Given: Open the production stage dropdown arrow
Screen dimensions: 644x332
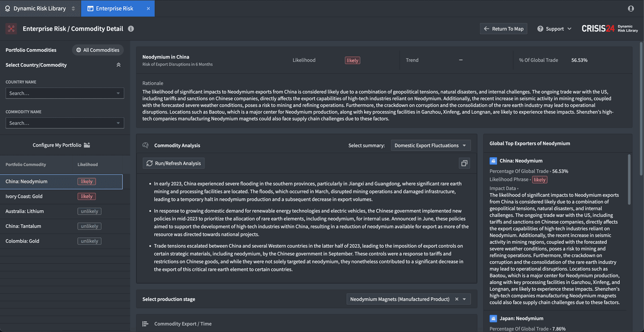Looking at the screenshot, I should (x=465, y=299).
